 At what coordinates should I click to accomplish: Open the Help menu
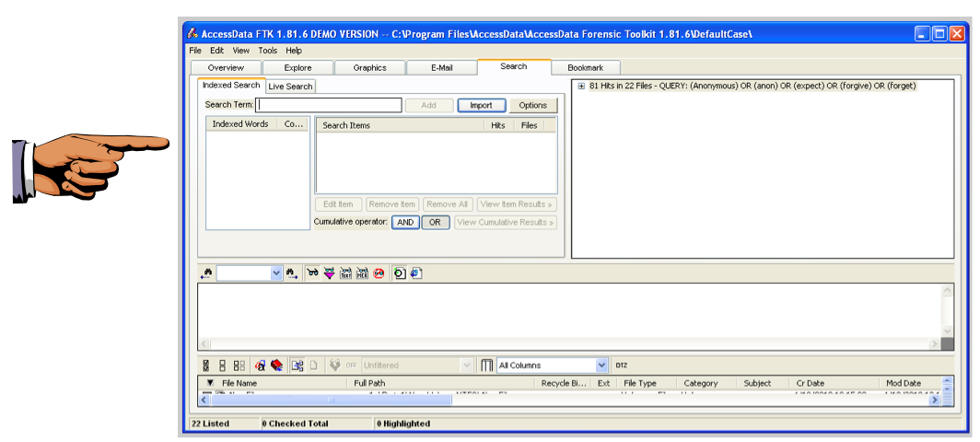pyautogui.click(x=294, y=51)
